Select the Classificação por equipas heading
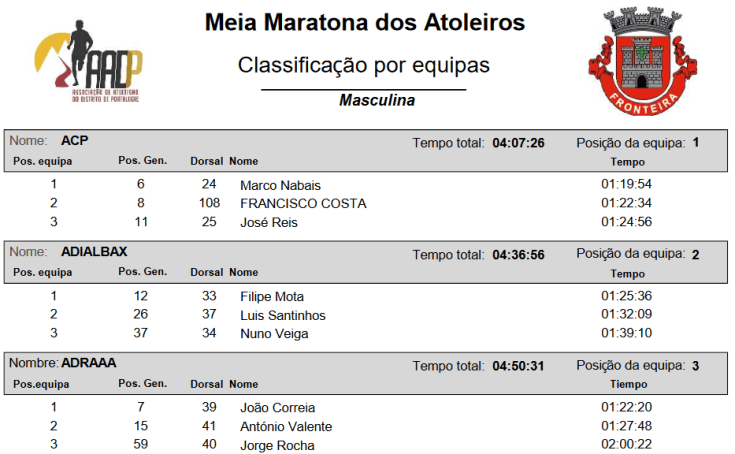The height and width of the screenshot is (454, 735). pyautogui.click(x=364, y=65)
